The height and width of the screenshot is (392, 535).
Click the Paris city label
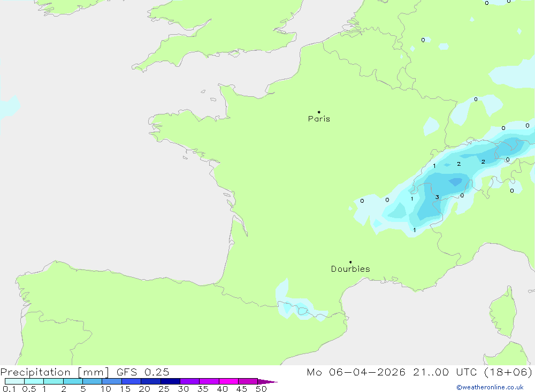(319, 119)
